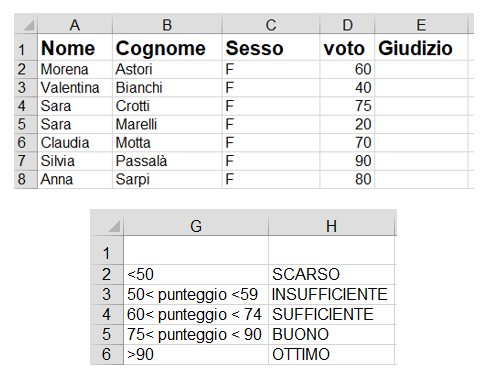Click the Giudizio header cell
493x380 pixels.
(x=421, y=47)
